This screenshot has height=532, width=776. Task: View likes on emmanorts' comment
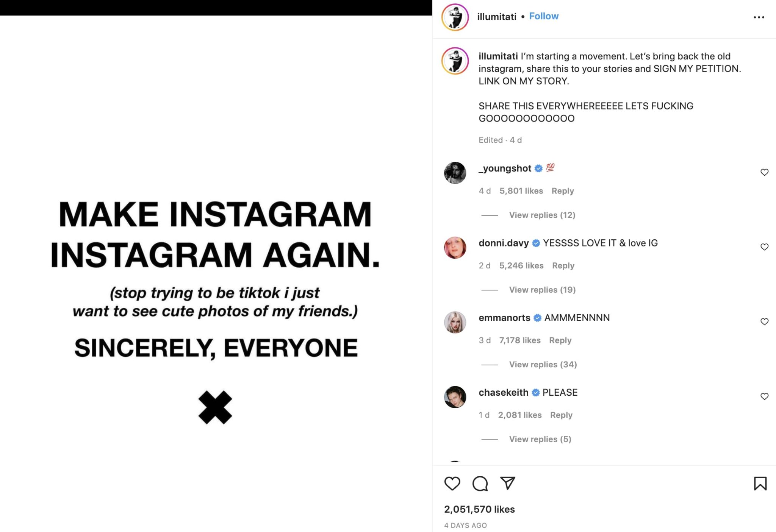(x=520, y=340)
